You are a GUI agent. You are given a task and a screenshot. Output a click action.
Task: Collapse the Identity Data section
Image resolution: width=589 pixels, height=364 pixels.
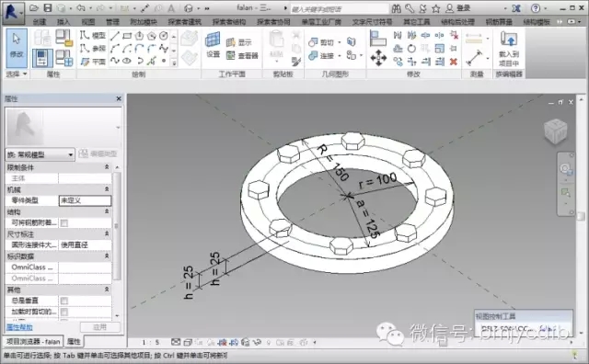pyautogui.click(x=107, y=256)
